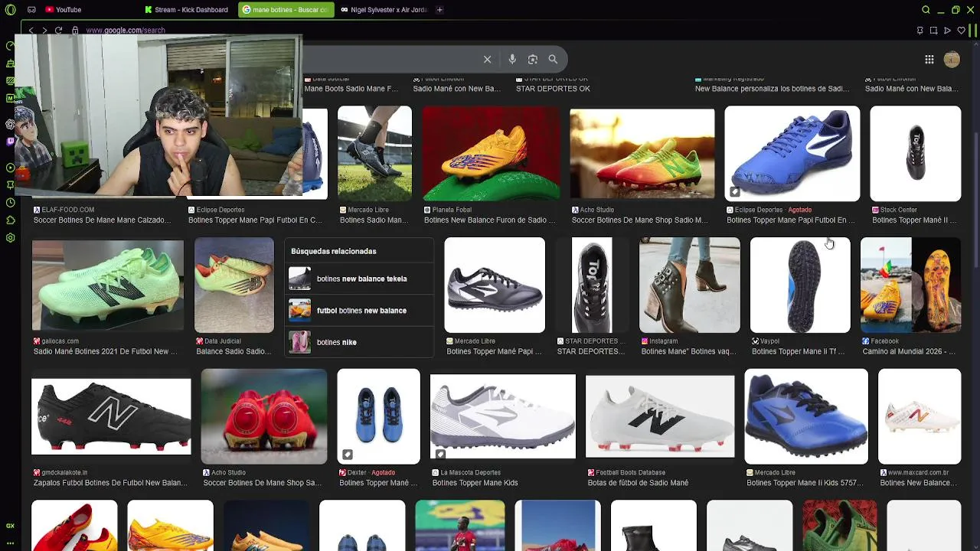The image size is (980, 551).
Task: Open sidebar settings gear icon
Action: (x=10, y=238)
